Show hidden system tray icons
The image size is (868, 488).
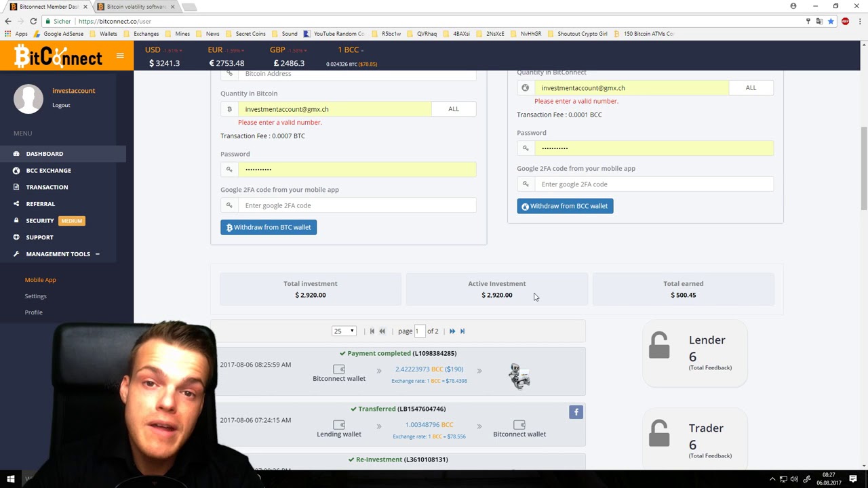[772, 479]
